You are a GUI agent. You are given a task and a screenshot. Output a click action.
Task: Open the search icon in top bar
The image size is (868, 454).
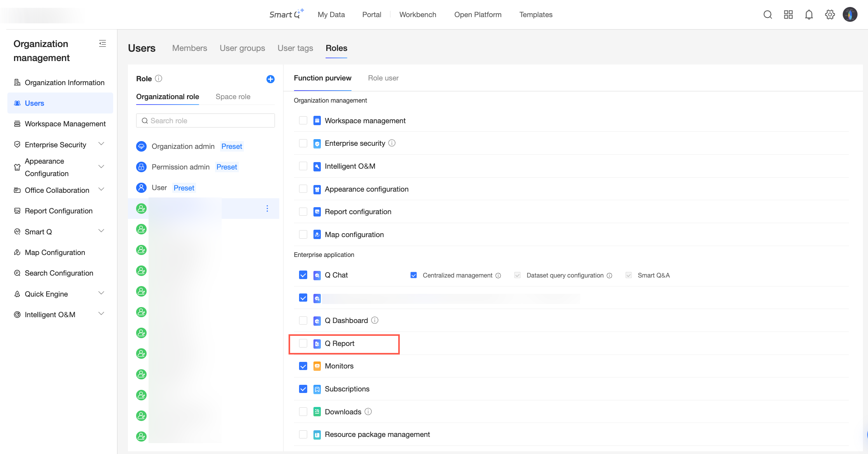coord(768,15)
